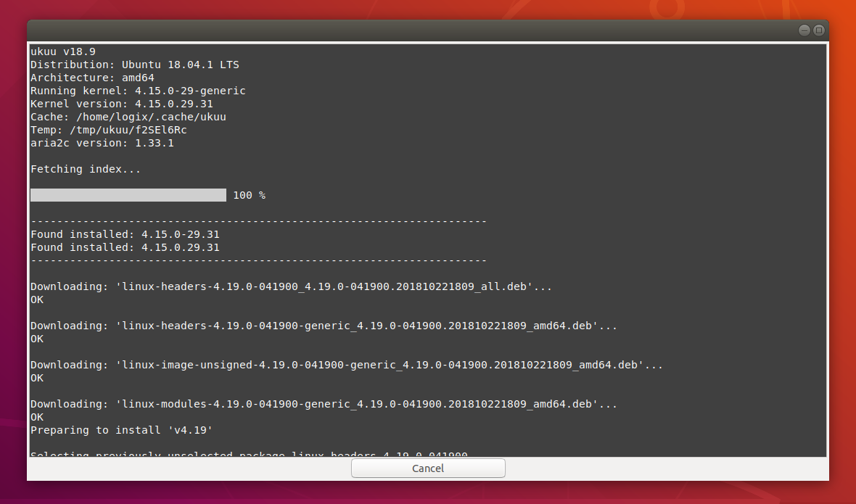Click the Cancel button
The width and height of the screenshot is (856, 504).
428,468
